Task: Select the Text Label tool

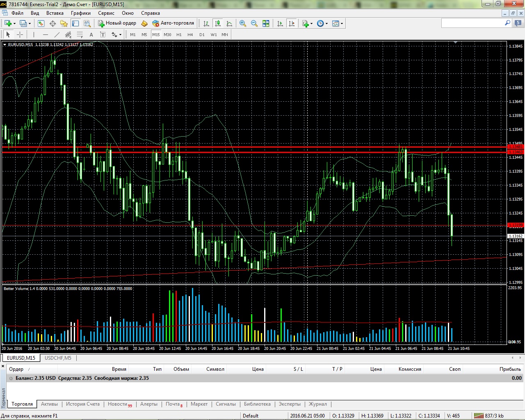Action: click(x=103, y=34)
